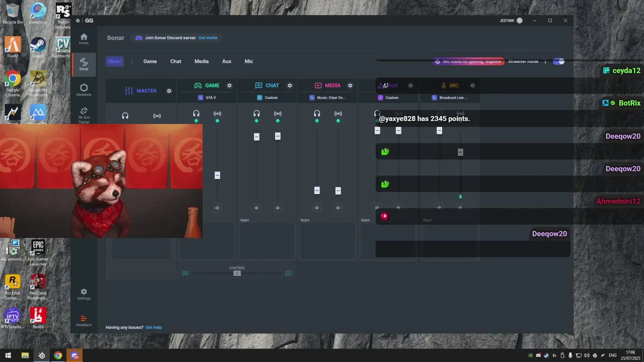The height and width of the screenshot is (362, 644).
Task: Launch 3D Aim Trainer from sidebar
Action: pyautogui.click(x=84, y=115)
